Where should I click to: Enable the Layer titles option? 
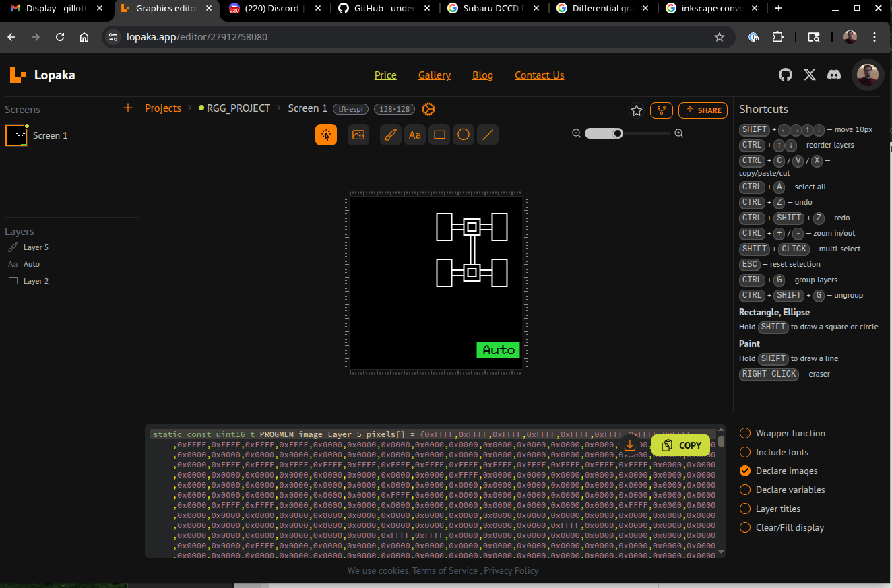pyautogui.click(x=745, y=509)
